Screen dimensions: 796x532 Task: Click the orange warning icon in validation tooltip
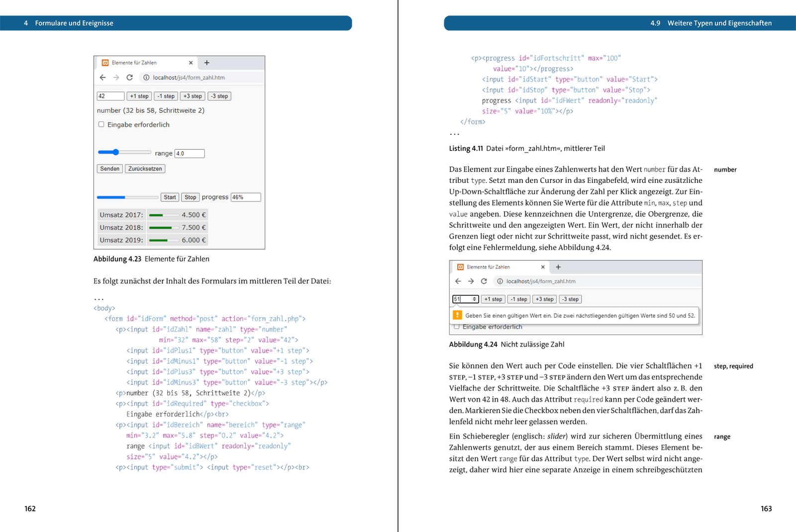coord(457,315)
